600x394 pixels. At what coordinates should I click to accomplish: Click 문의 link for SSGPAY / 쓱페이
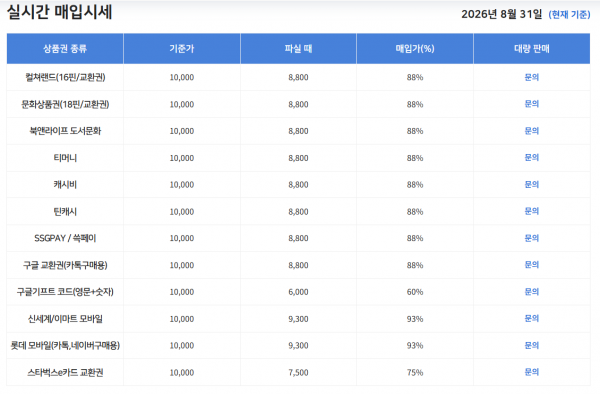point(532,238)
